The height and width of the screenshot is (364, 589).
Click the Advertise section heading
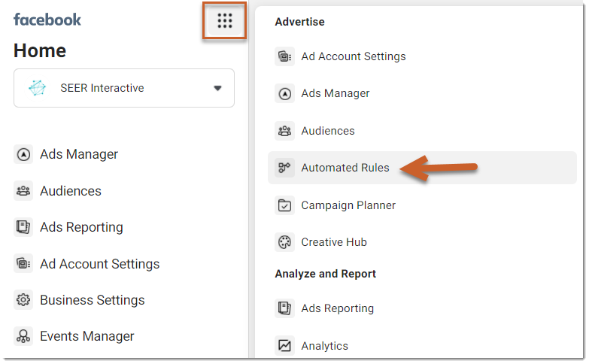(x=299, y=22)
